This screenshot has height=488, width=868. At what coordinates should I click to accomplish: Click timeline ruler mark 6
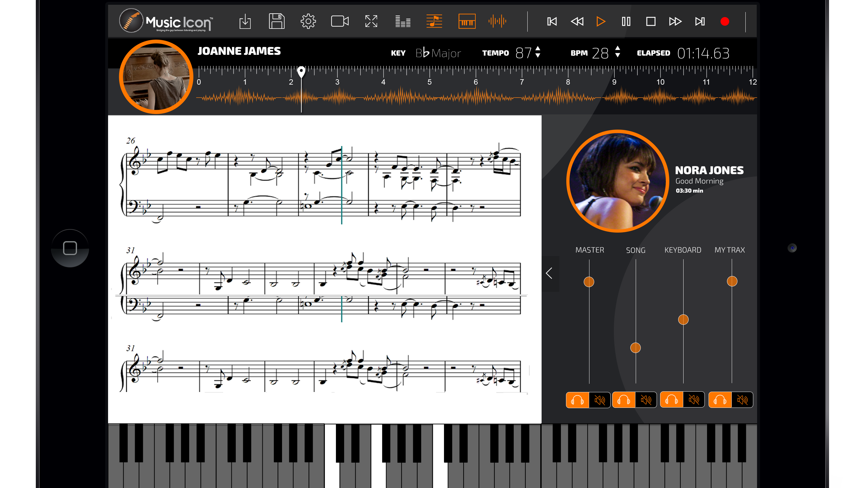click(475, 82)
